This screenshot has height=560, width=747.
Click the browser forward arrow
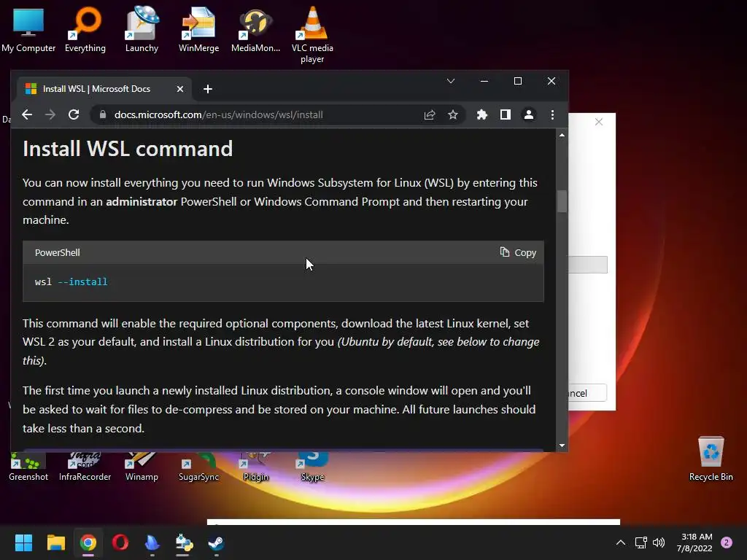tap(50, 114)
